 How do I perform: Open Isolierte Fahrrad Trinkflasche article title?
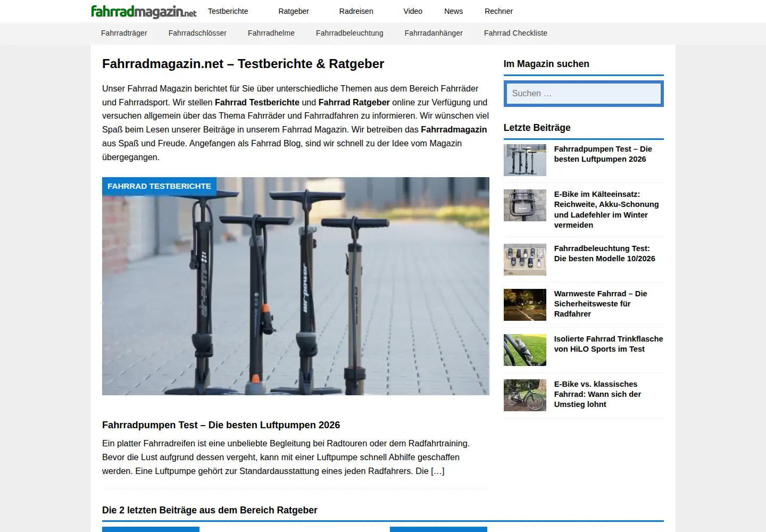click(609, 344)
